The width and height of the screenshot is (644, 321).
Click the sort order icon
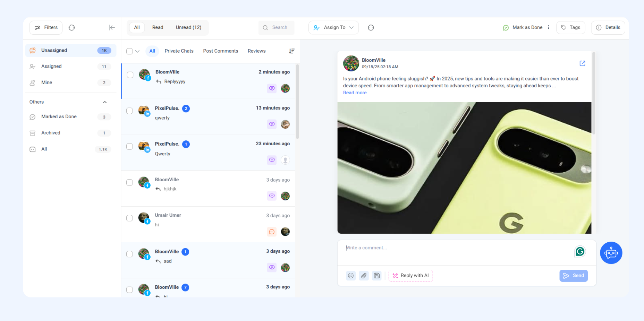292,51
